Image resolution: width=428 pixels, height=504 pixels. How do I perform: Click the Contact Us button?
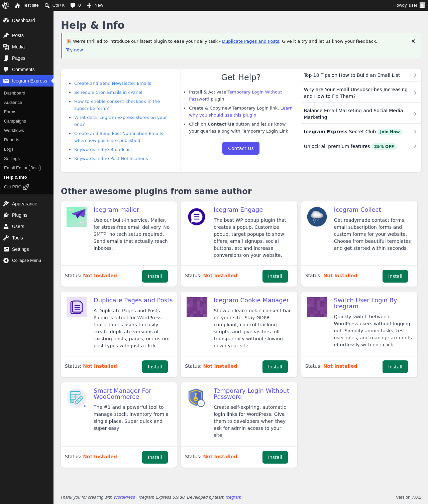tap(241, 148)
